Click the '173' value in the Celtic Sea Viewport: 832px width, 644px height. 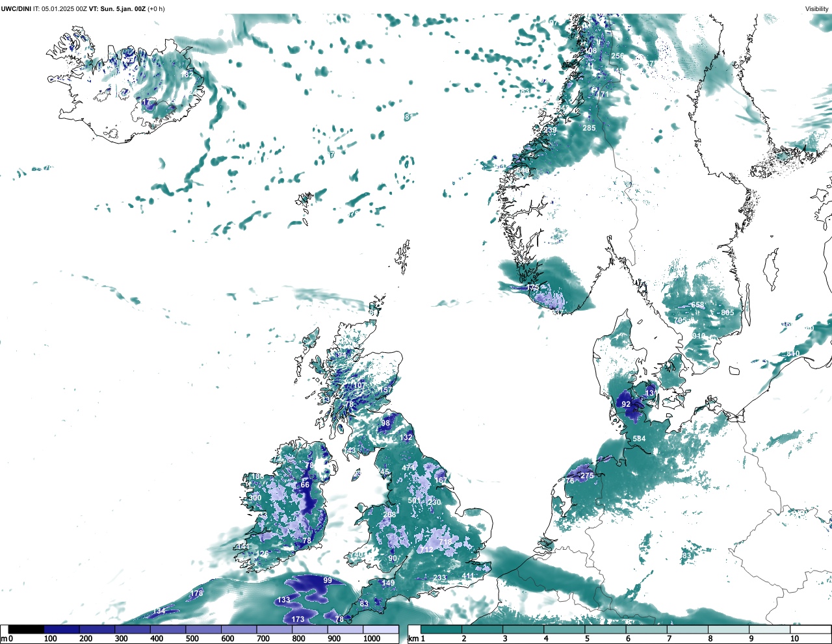298,619
